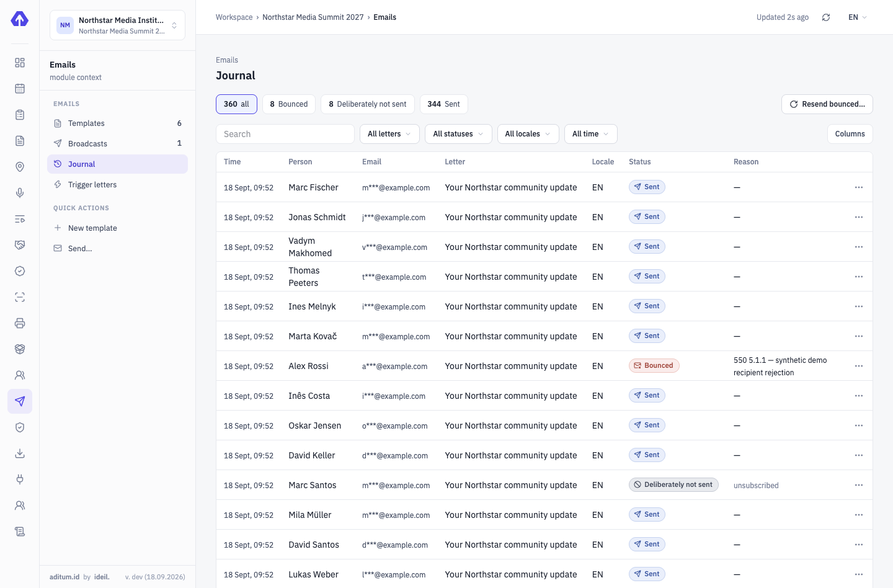Open the badge-check icon in rail

click(20, 271)
